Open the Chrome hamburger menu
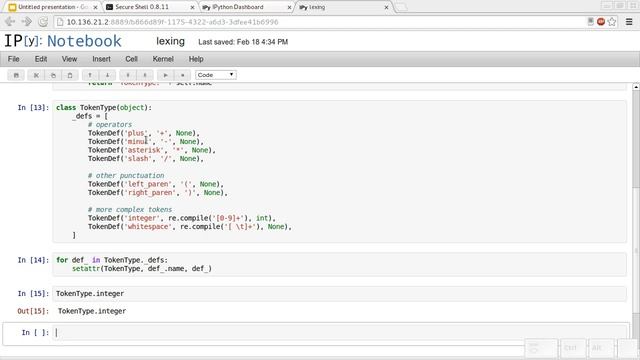 tap(629, 22)
